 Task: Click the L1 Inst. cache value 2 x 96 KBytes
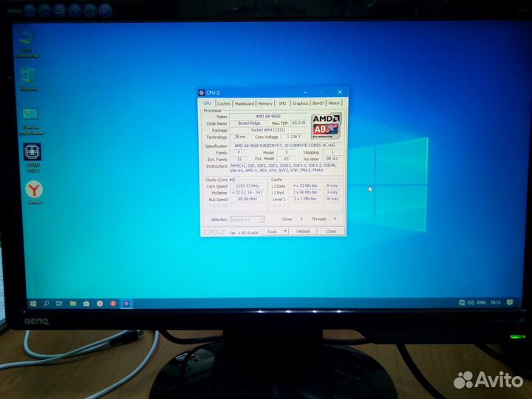(305, 192)
